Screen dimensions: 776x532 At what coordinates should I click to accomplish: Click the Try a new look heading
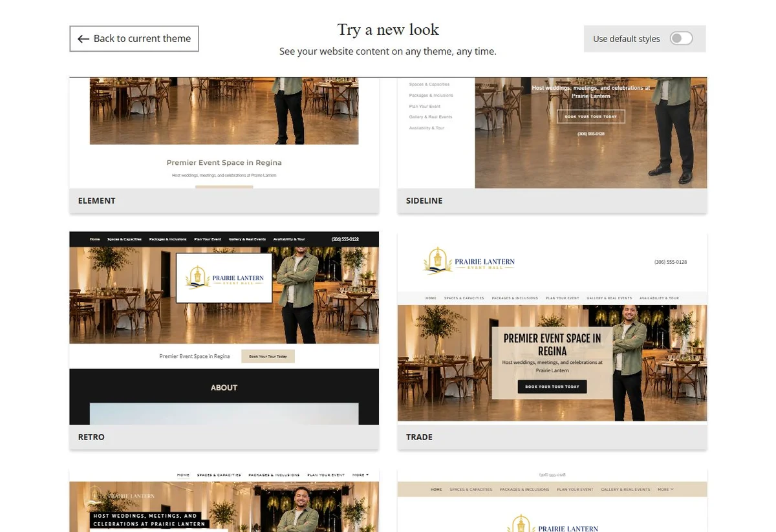pos(388,30)
